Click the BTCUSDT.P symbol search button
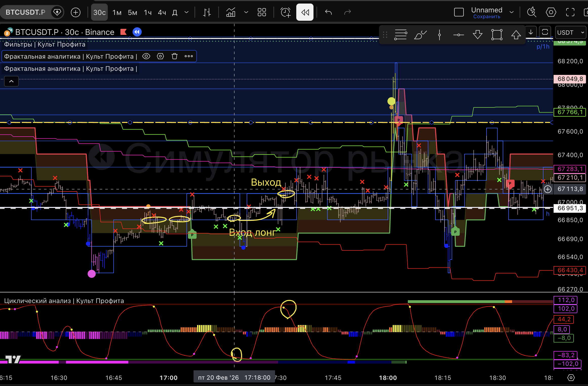Viewport: 588px width, 386px height. click(x=25, y=12)
